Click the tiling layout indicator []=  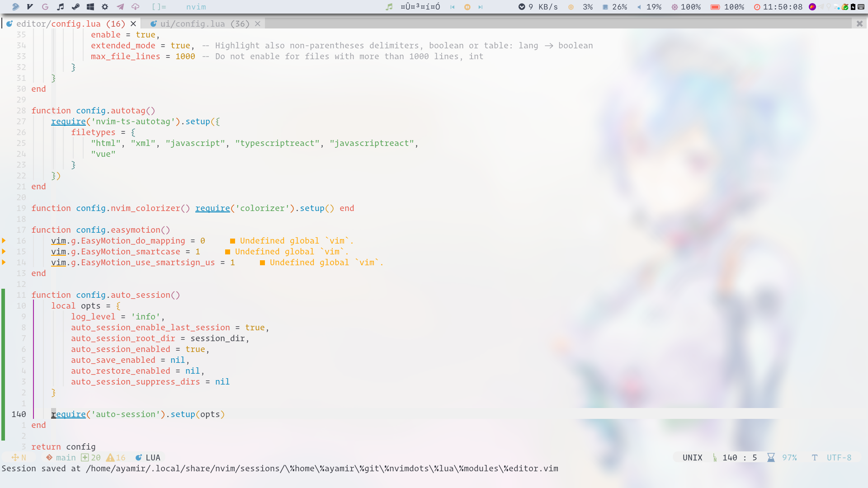coord(159,7)
